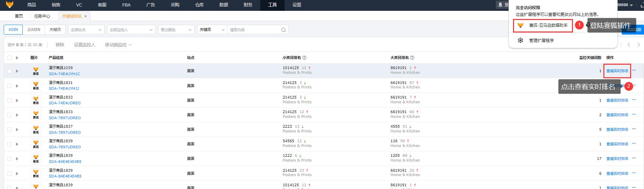Click the 设置监控人 button
Image resolution: width=644 pixels, height=189 pixels.
pos(85,45)
